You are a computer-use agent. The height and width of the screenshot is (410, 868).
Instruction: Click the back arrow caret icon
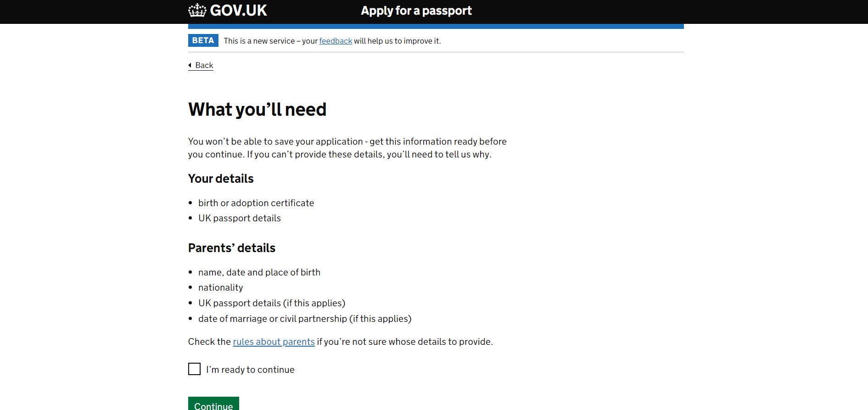coord(190,65)
